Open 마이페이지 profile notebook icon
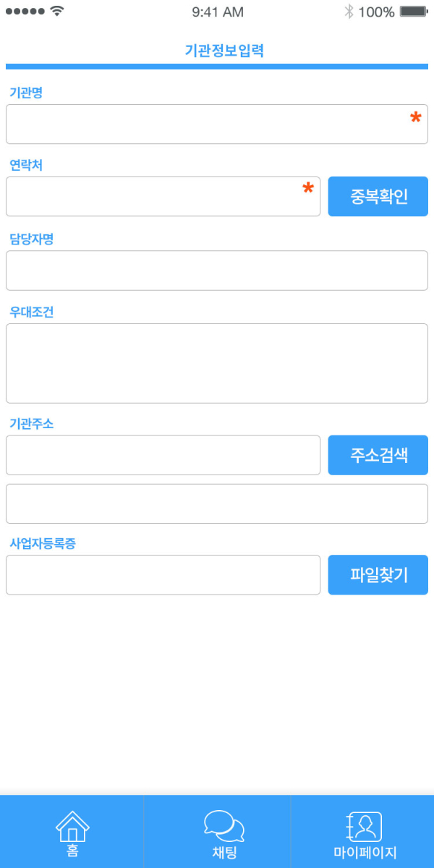434x868 pixels. point(365,826)
